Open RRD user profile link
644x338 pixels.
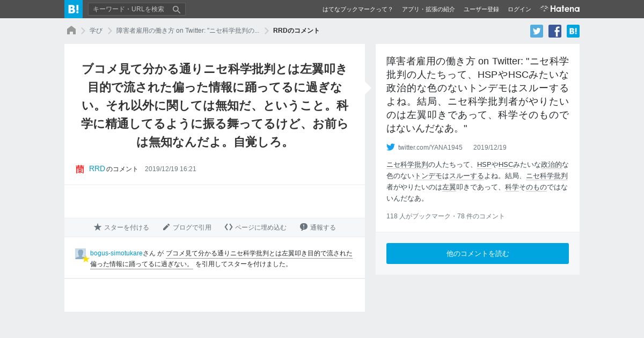[97, 168]
